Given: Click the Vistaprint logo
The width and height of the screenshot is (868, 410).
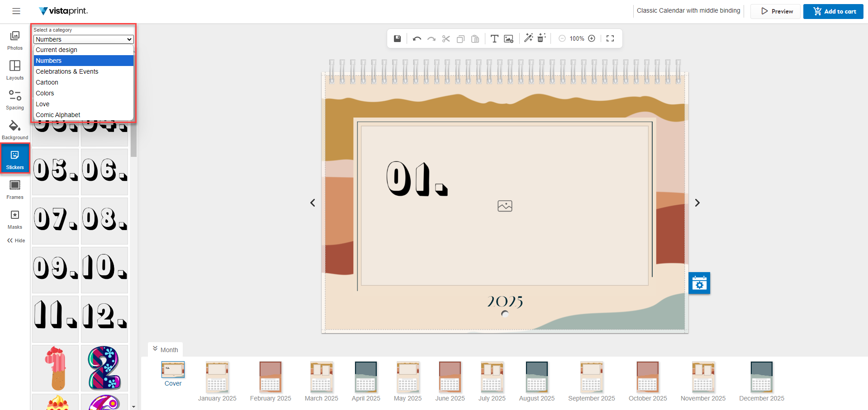Looking at the screenshot, I should point(63,11).
